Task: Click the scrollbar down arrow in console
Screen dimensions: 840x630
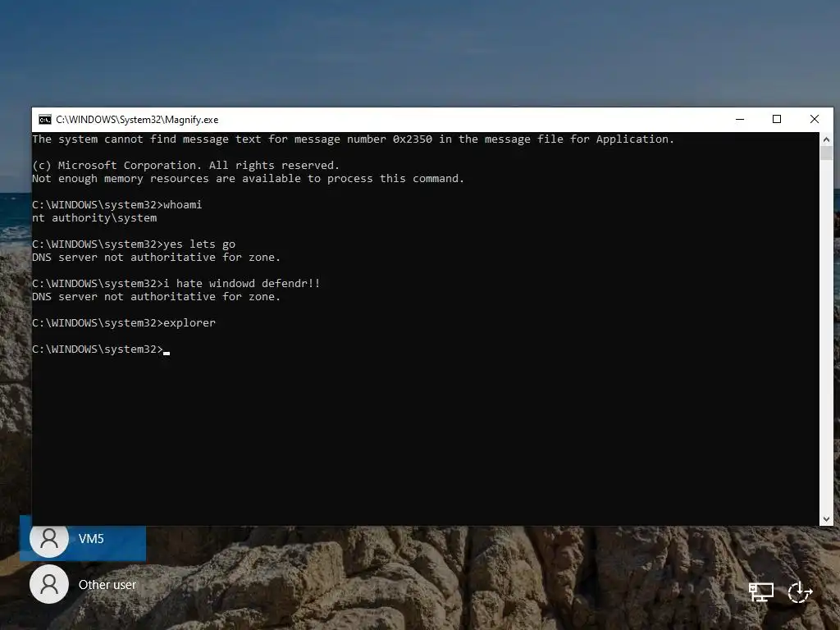Action: [826, 519]
